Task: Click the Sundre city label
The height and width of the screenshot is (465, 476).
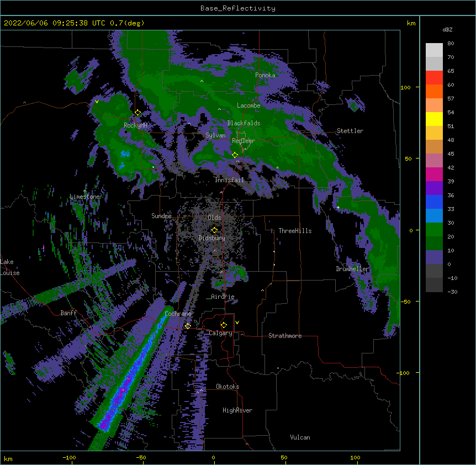Action: (x=161, y=216)
